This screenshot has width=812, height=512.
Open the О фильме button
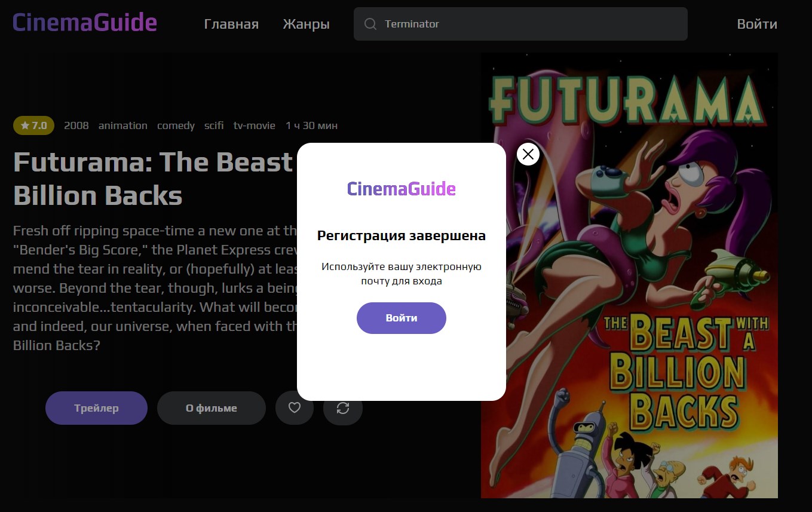point(212,408)
